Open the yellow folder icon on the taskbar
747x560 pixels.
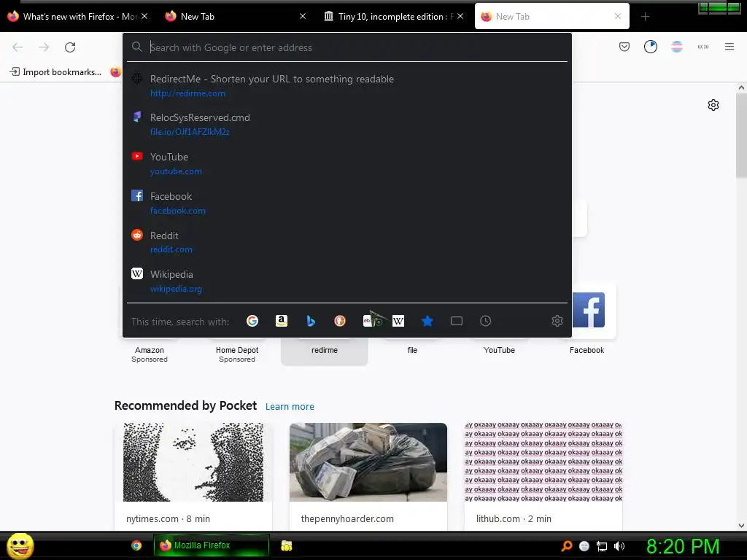coord(286,545)
